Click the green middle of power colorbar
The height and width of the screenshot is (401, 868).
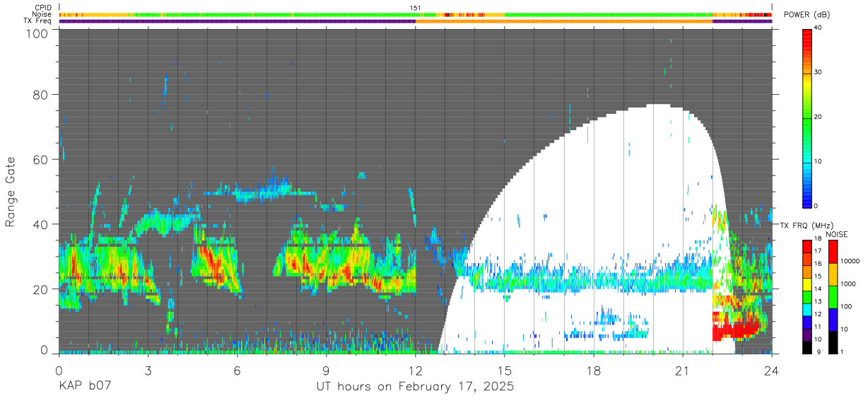[807, 120]
